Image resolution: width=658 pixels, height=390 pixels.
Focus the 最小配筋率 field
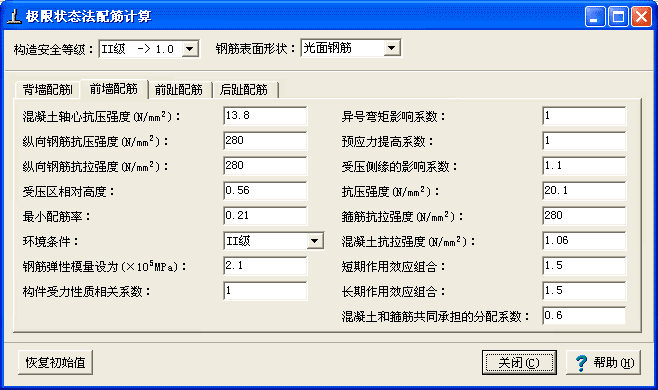click(x=265, y=216)
